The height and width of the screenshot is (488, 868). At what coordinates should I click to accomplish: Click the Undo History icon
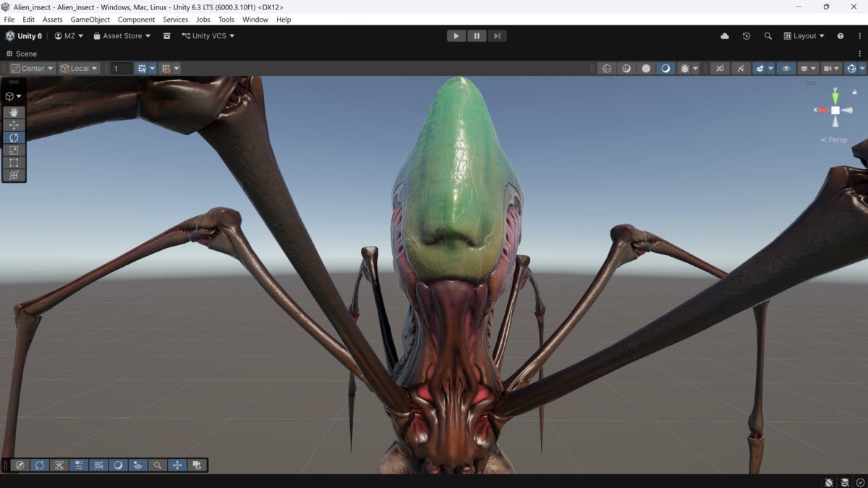746,35
